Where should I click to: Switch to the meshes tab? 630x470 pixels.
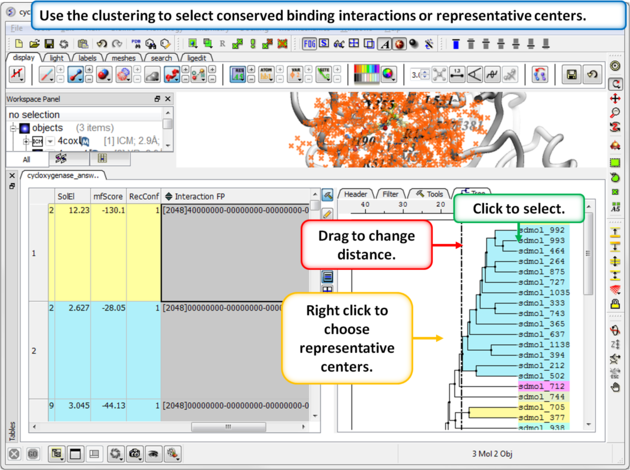coord(124,58)
